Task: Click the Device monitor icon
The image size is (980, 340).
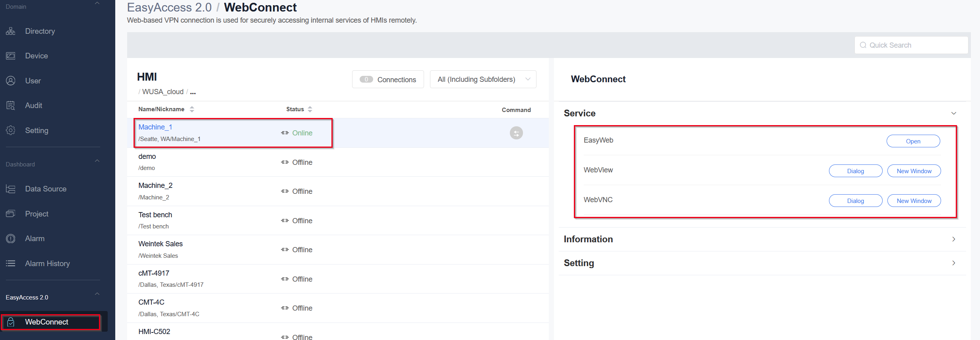Action: click(11, 56)
